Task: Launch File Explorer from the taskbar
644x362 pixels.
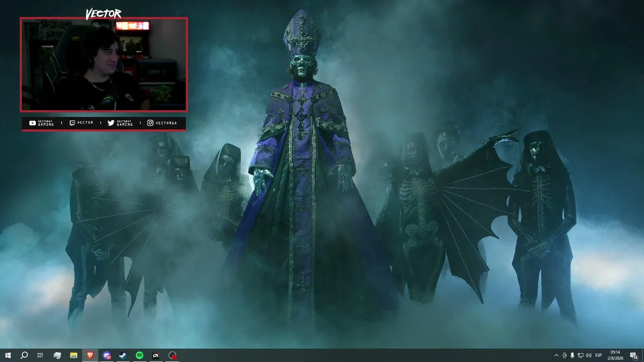Action: 73,355
